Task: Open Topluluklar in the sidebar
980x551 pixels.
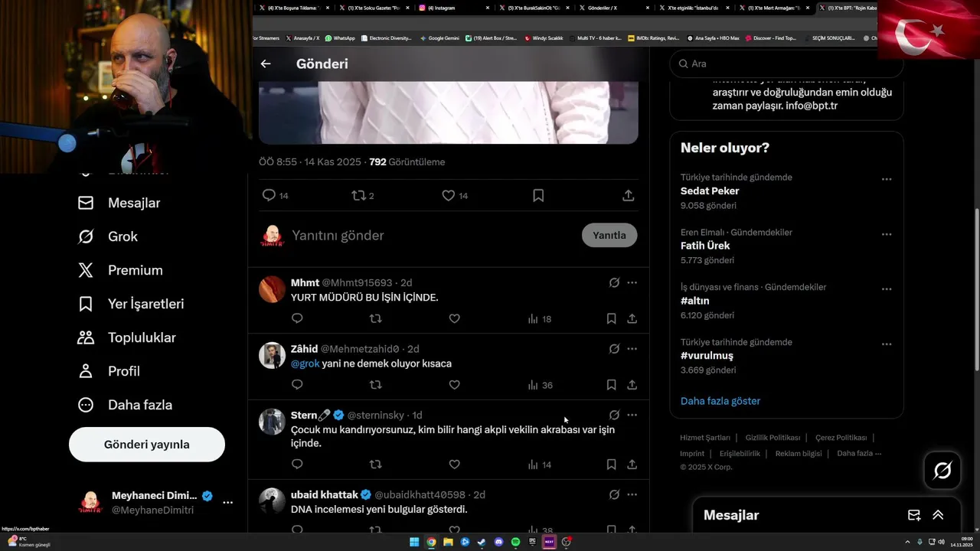Action: 126,337
